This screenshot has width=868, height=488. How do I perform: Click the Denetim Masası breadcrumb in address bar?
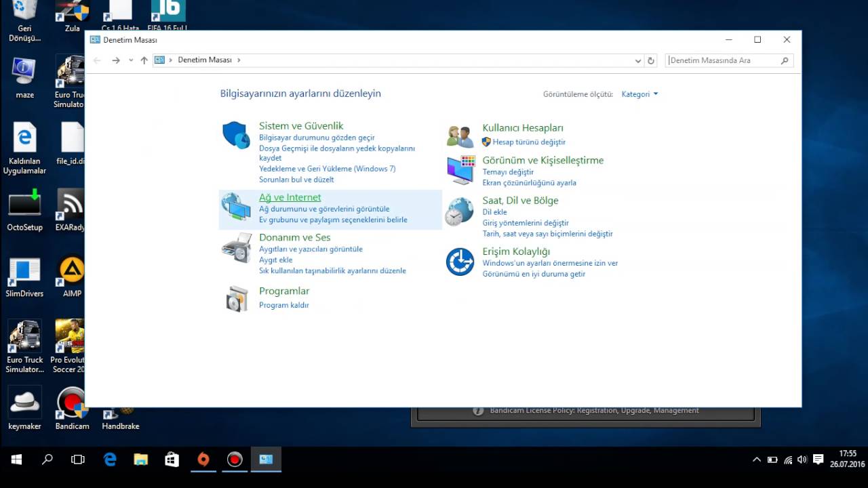205,60
